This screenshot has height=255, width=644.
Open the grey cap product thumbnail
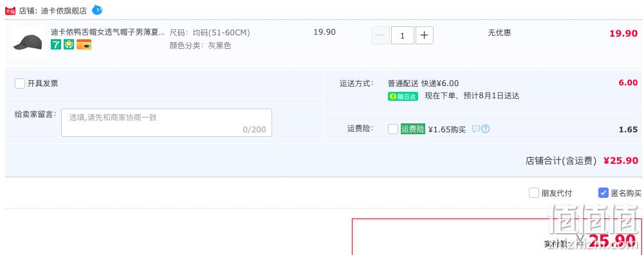(28, 42)
